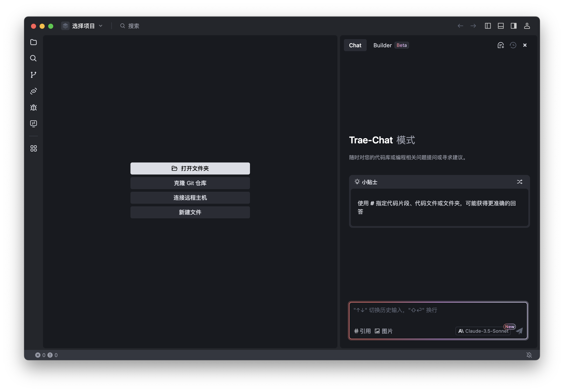Open the Run and Debug bug icon
Image resolution: width=564 pixels, height=392 pixels.
pyautogui.click(x=33, y=107)
